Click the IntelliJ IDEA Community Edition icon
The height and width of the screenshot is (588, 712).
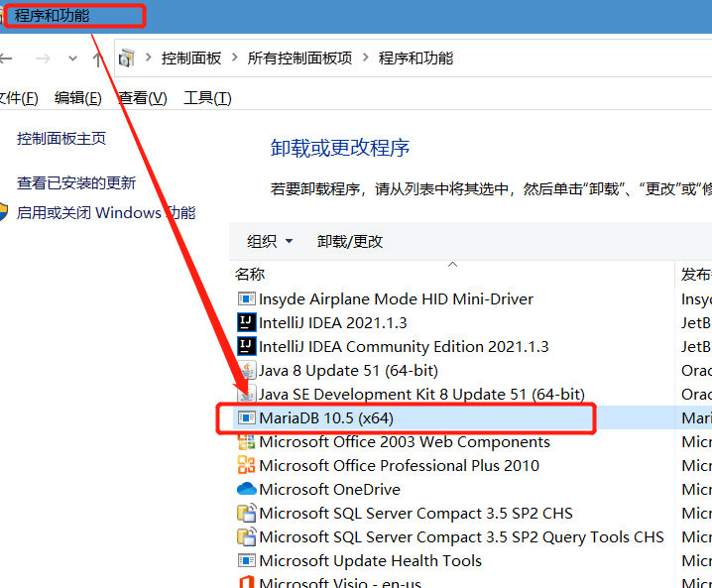click(x=247, y=346)
